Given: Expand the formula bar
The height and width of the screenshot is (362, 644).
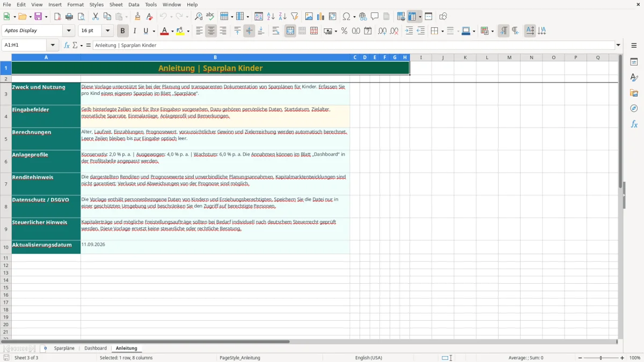Looking at the screenshot, I should pos(619,46).
